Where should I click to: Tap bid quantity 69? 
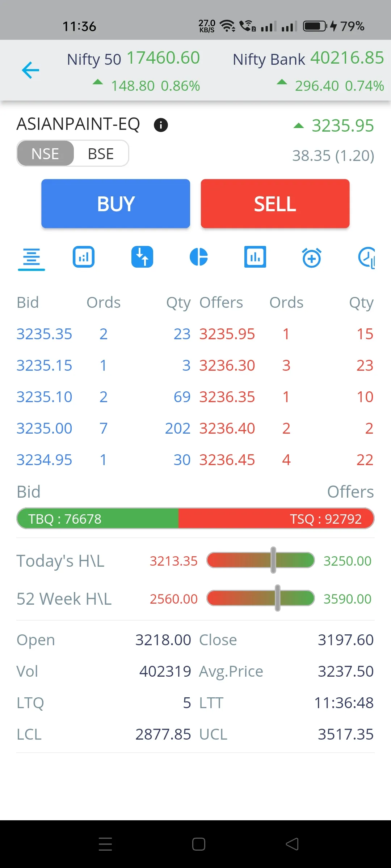pyautogui.click(x=182, y=397)
